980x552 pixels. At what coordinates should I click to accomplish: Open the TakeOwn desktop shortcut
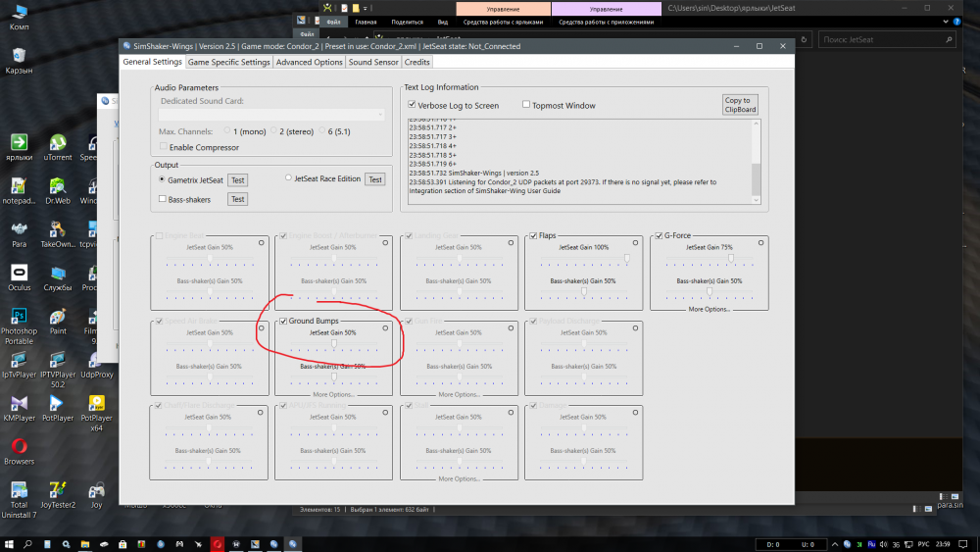point(58,234)
